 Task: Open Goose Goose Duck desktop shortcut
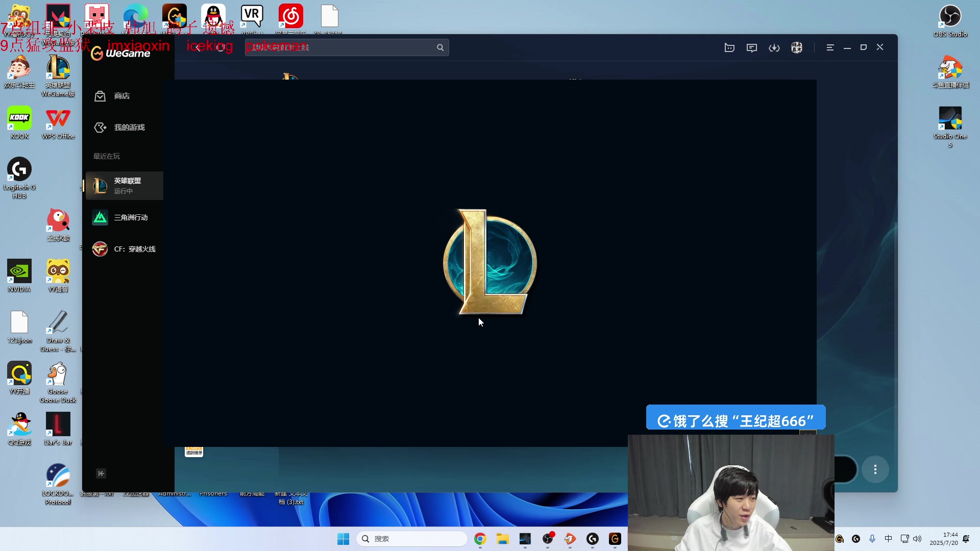pyautogui.click(x=58, y=382)
